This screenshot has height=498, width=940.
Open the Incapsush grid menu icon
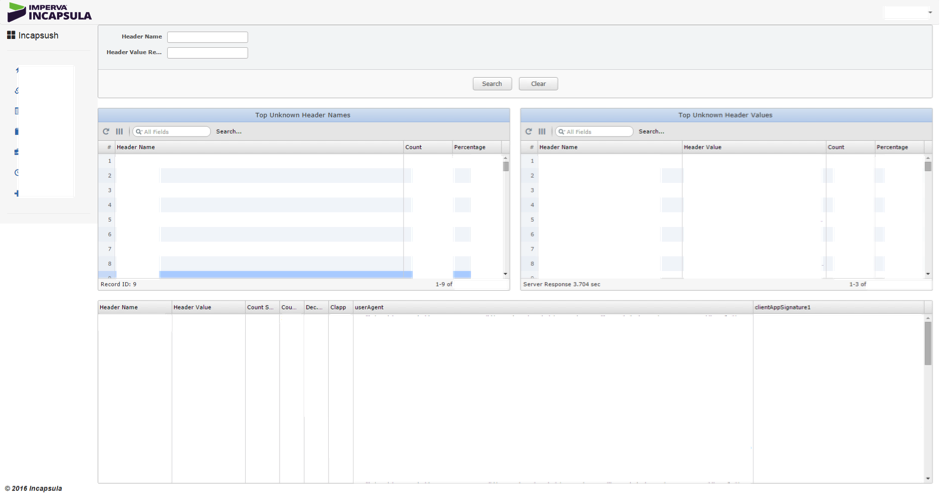click(11, 35)
